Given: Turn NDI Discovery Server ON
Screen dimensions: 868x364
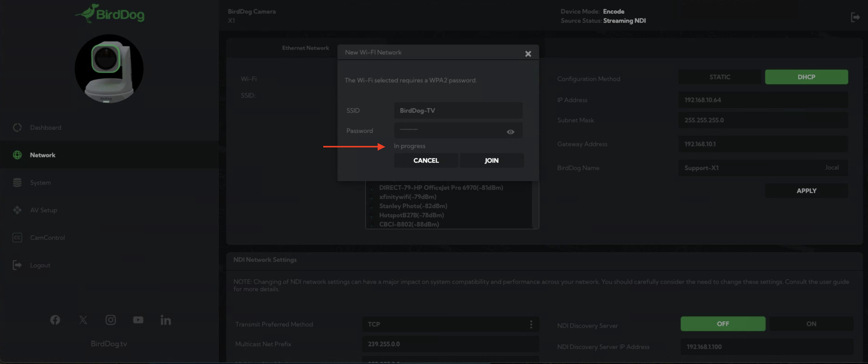Looking at the screenshot, I should (811, 324).
